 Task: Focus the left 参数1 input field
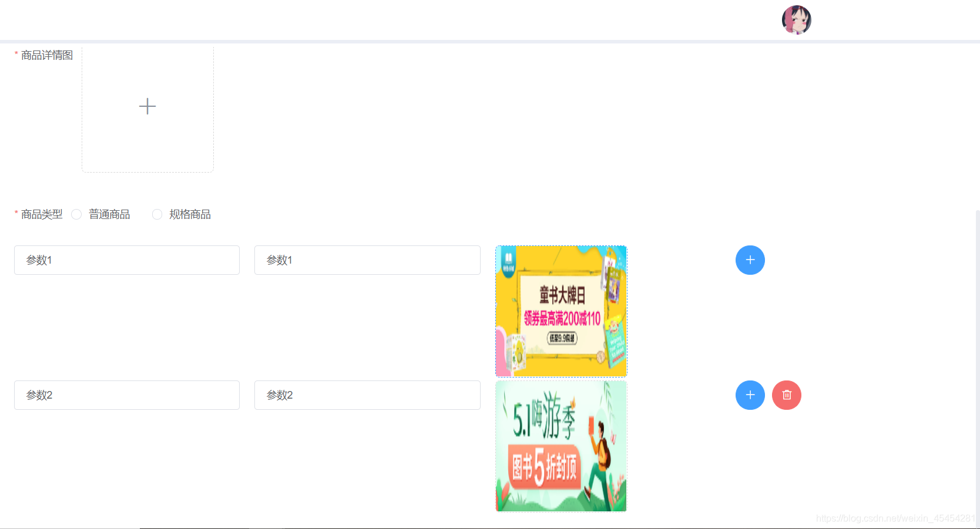pyautogui.click(x=127, y=260)
